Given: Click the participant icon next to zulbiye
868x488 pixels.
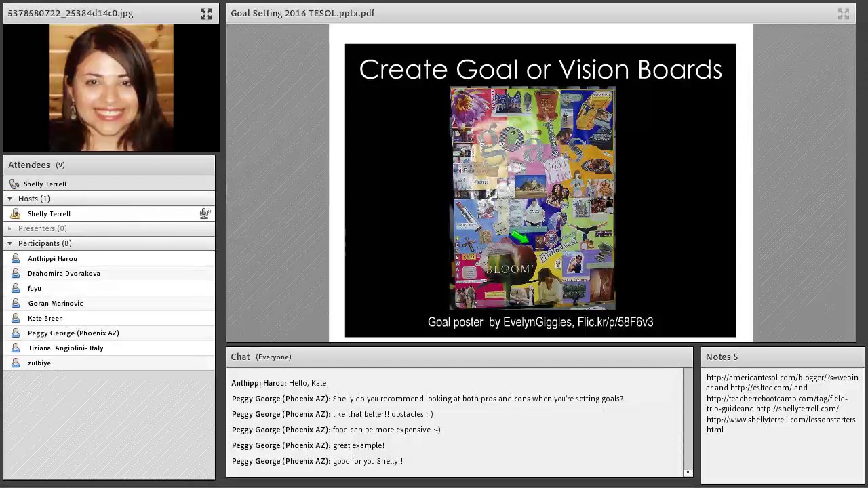Looking at the screenshot, I should tap(16, 363).
